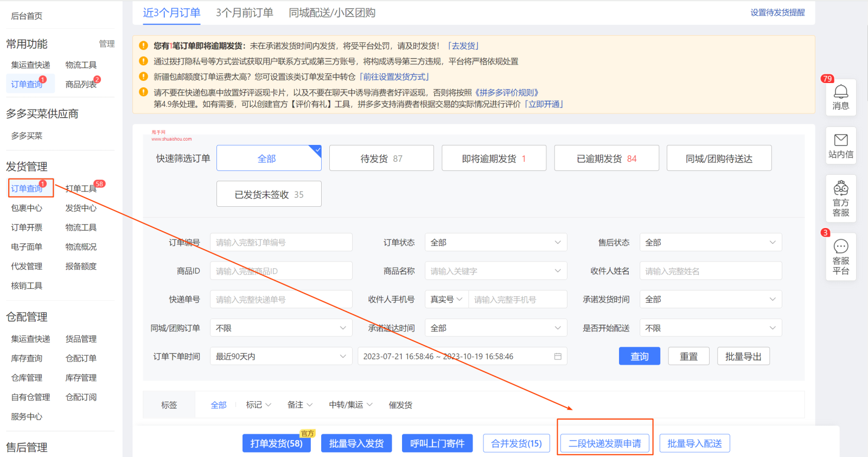Expand the 承诺发货时间 dropdown
The image size is (868, 457).
[711, 300]
